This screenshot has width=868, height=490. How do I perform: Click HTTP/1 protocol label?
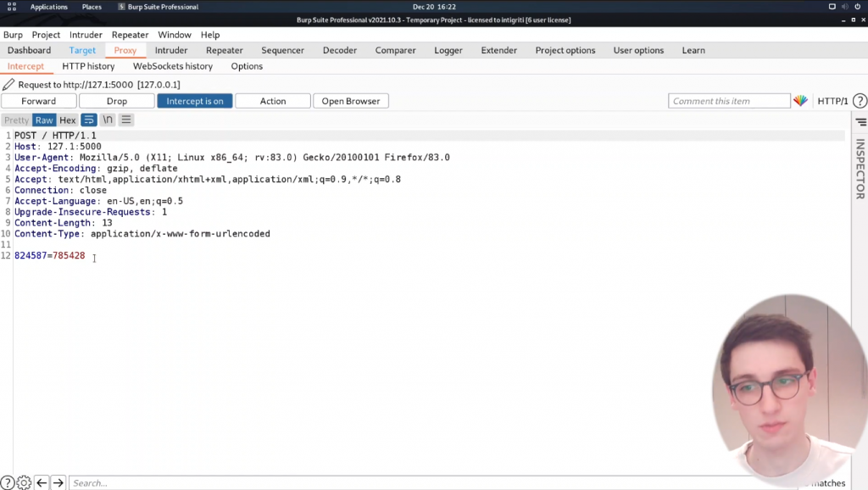click(x=832, y=101)
